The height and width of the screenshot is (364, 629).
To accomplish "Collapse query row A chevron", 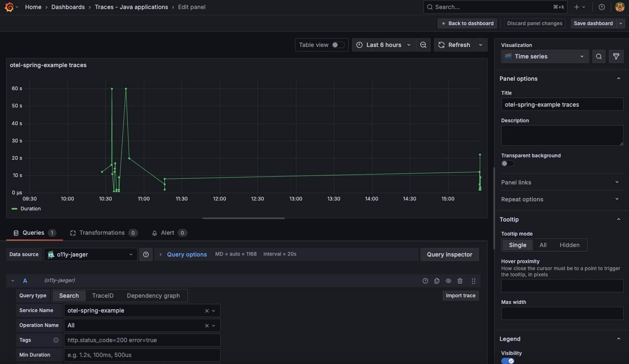I will [x=13, y=281].
